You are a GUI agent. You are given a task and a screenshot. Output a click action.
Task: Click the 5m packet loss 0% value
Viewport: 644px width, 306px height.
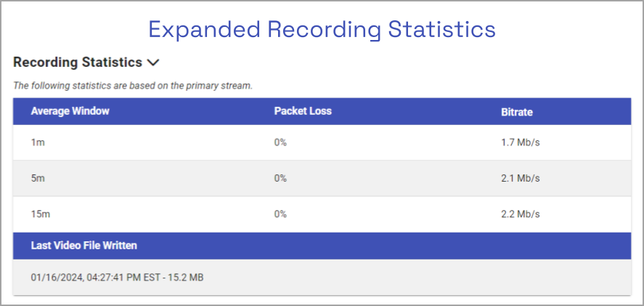pos(280,178)
